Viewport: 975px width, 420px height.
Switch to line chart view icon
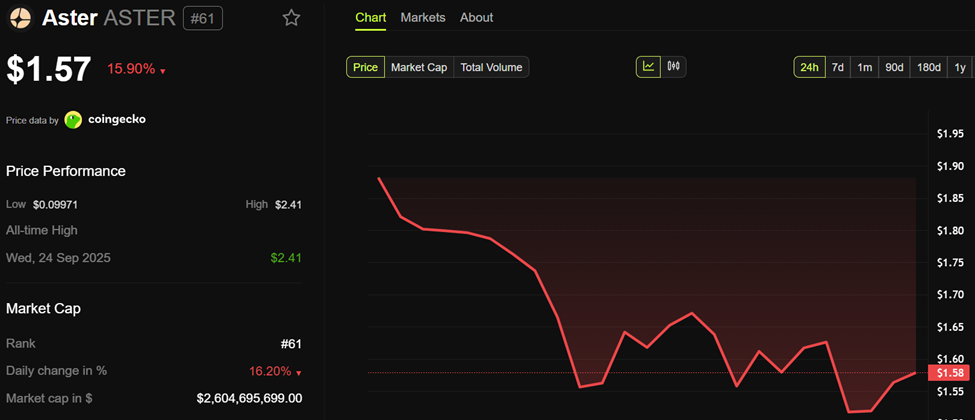[649, 67]
